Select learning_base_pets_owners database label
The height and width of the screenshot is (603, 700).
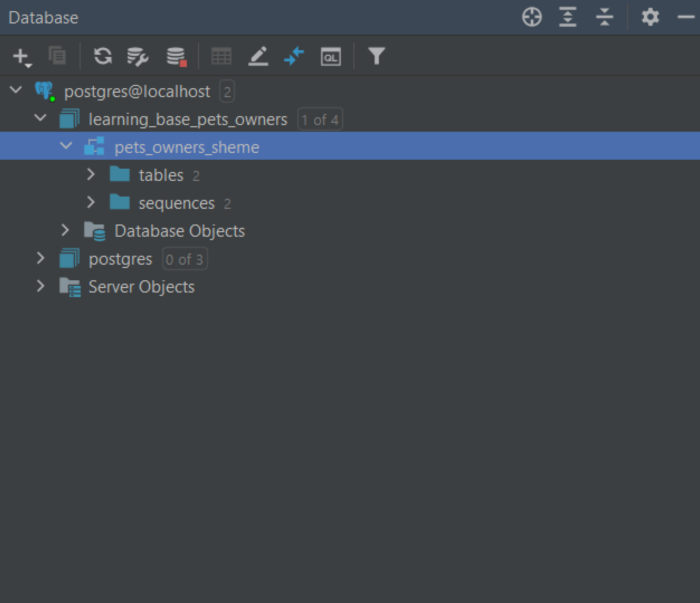click(x=188, y=120)
